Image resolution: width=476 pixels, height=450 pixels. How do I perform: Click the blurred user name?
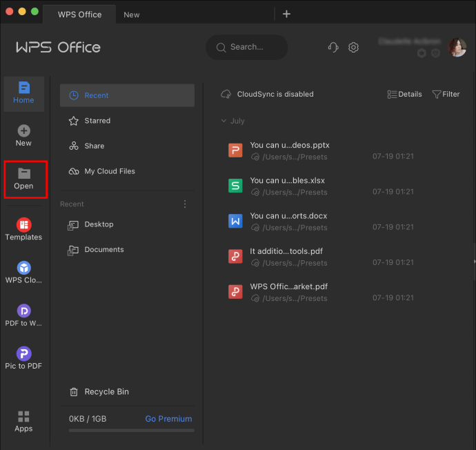click(410, 41)
